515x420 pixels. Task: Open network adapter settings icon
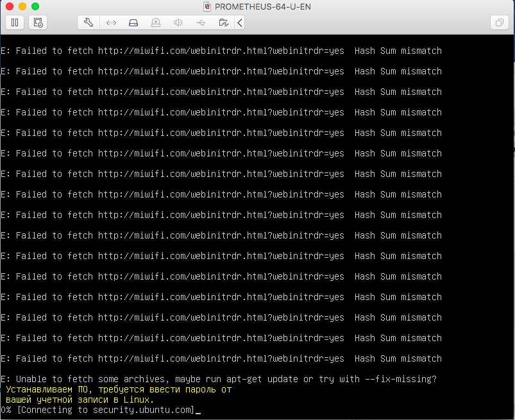tap(111, 22)
